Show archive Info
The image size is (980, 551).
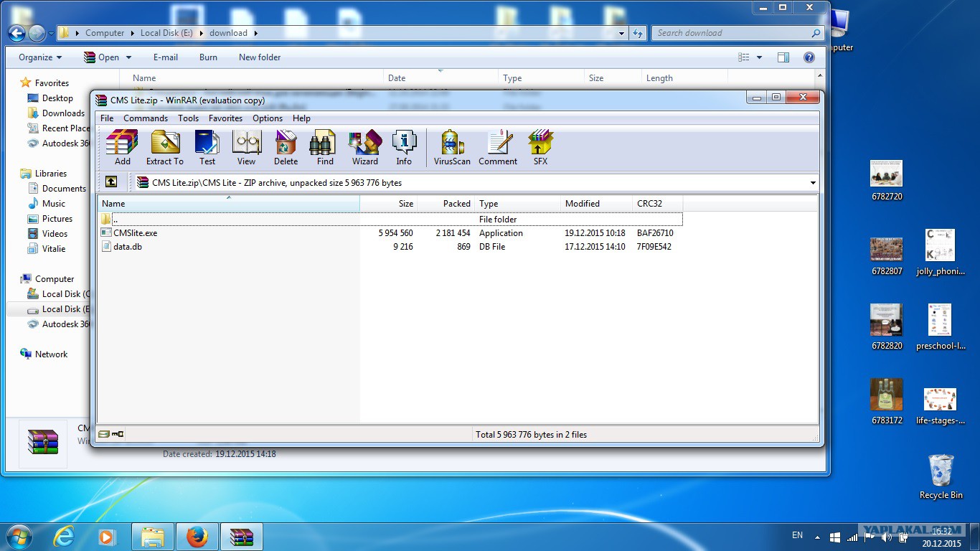[x=404, y=148]
